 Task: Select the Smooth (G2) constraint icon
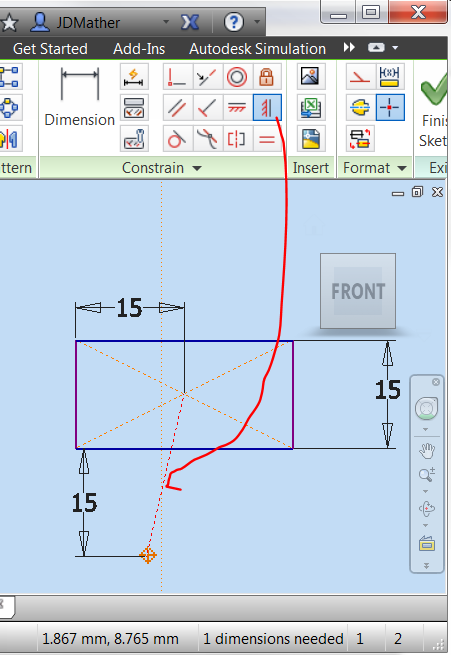[x=207, y=139]
